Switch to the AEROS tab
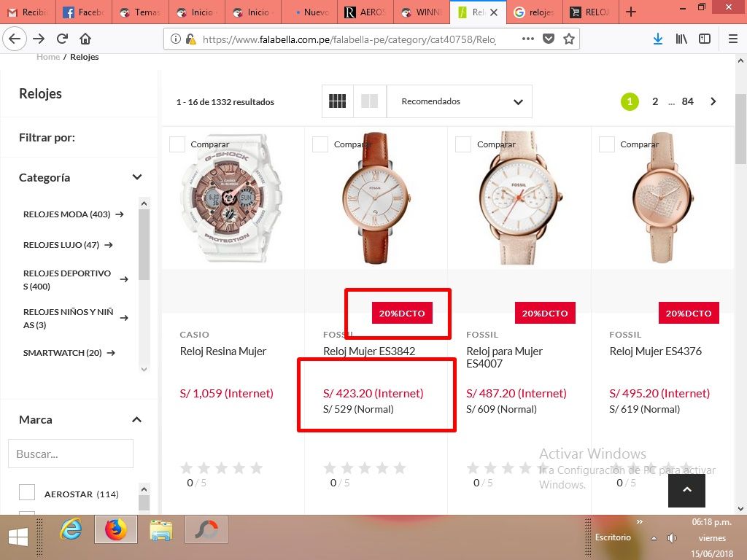Image resolution: width=747 pixels, height=560 pixels. (x=365, y=12)
